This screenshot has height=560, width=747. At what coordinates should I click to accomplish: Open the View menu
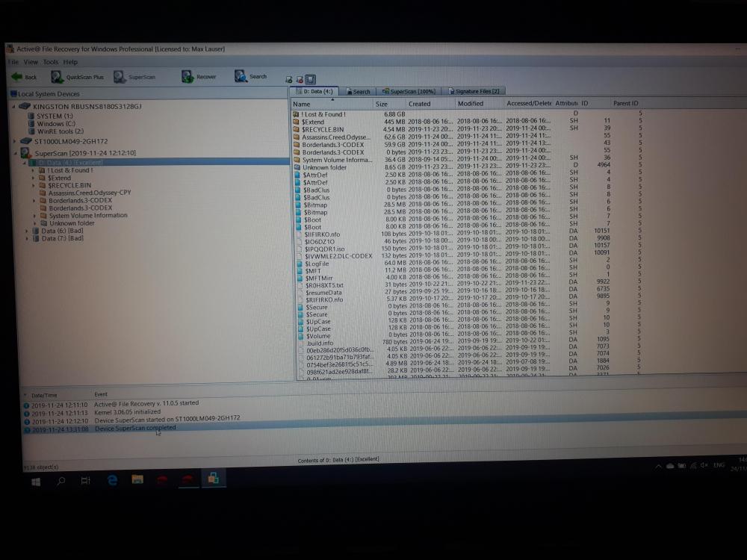[31, 62]
